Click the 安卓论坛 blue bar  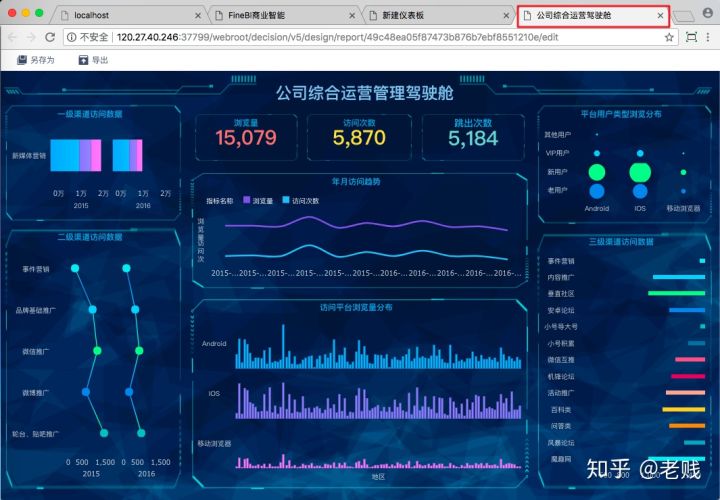click(687, 310)
